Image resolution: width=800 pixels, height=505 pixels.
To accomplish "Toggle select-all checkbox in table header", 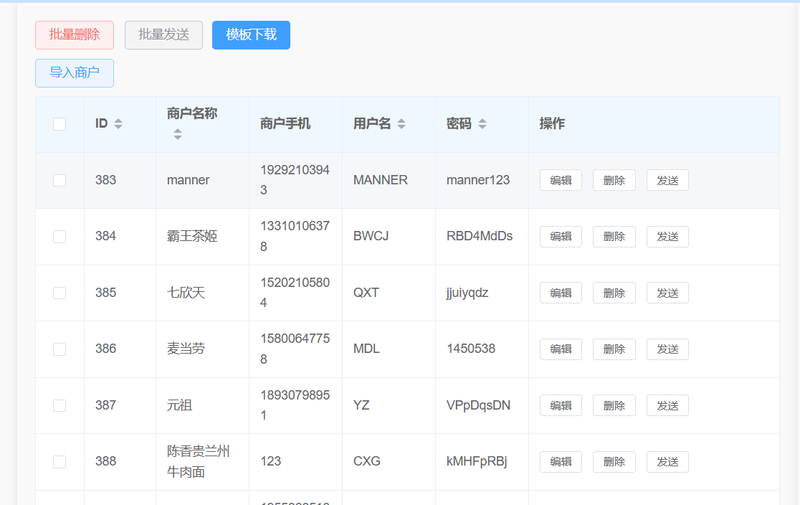I will (59, 124).
